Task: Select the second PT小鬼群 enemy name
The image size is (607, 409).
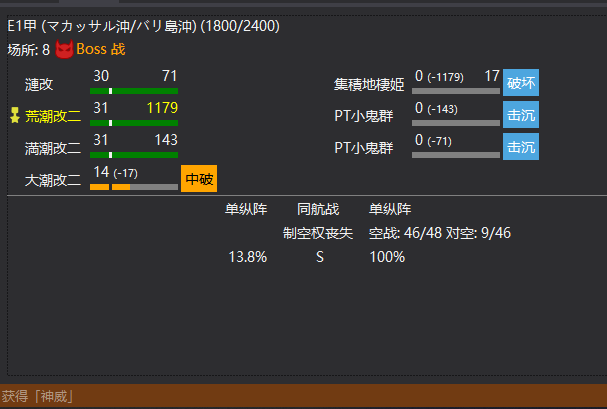Action: click(x=364, y=148)
